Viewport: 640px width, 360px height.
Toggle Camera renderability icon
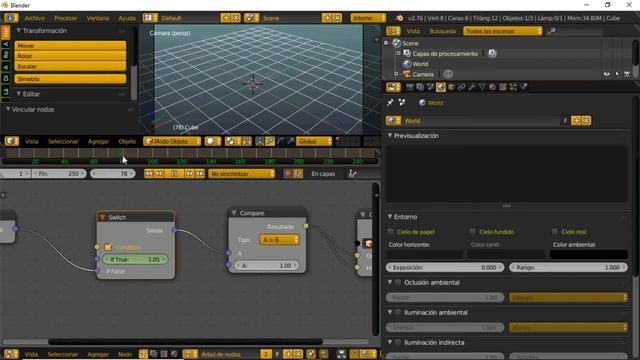point(627,74)
